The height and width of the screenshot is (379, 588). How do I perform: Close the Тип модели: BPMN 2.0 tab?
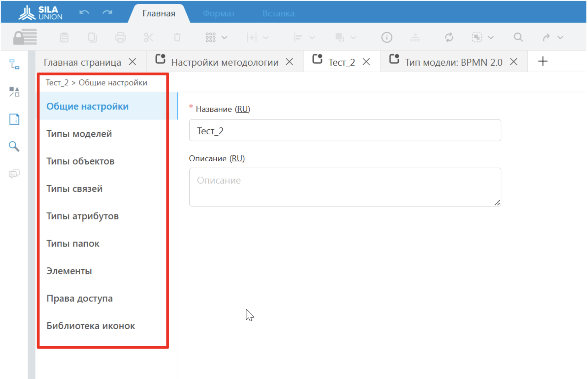514,62
